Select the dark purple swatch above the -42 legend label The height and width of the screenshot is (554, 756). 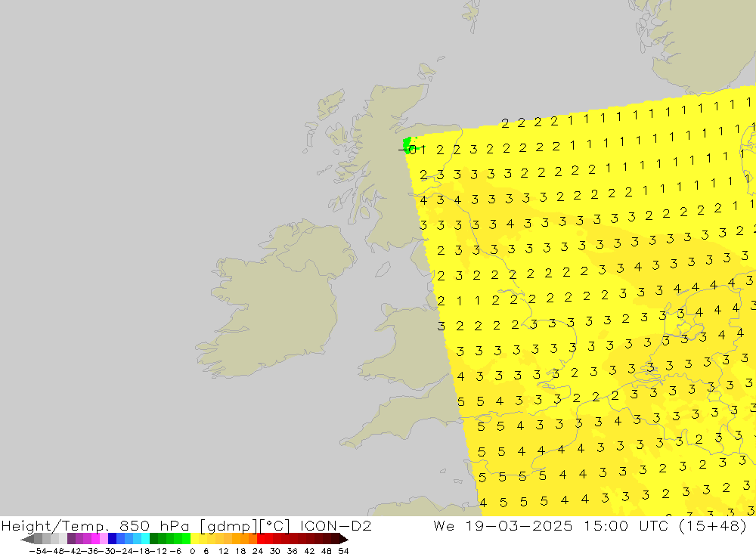click(71, 539)
